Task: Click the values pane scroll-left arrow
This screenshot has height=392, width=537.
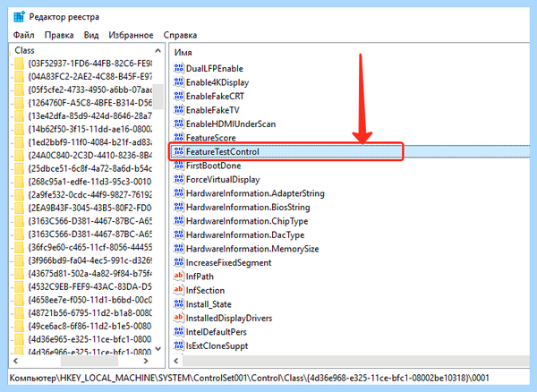Action: pos(176,361)
